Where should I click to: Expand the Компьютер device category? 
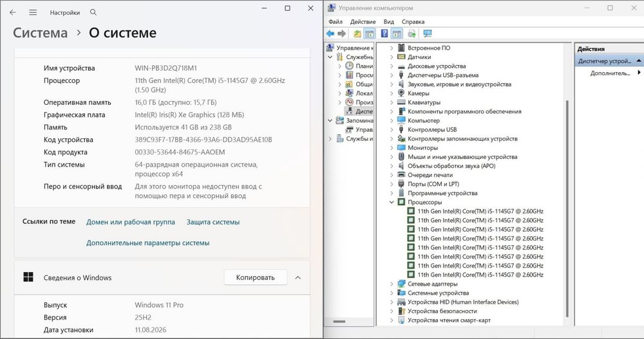pyautogui.click(x=392, y=120)
